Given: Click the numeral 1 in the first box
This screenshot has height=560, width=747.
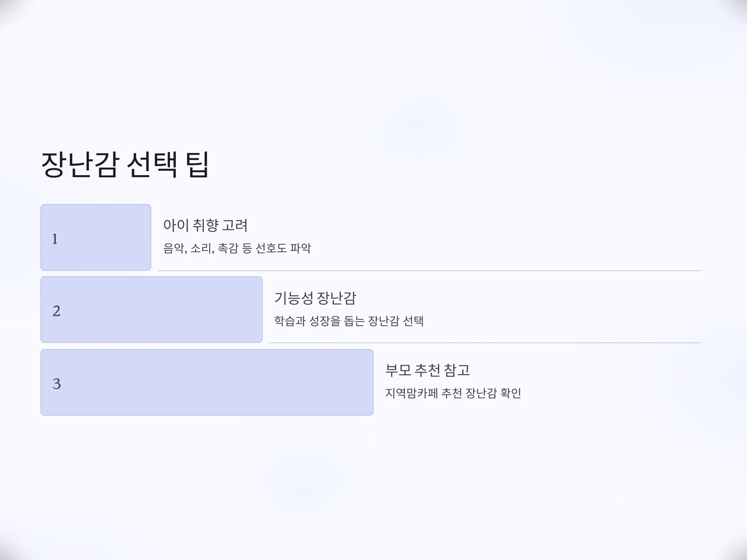Looking at the screenshot, I should tap(55, 239).
